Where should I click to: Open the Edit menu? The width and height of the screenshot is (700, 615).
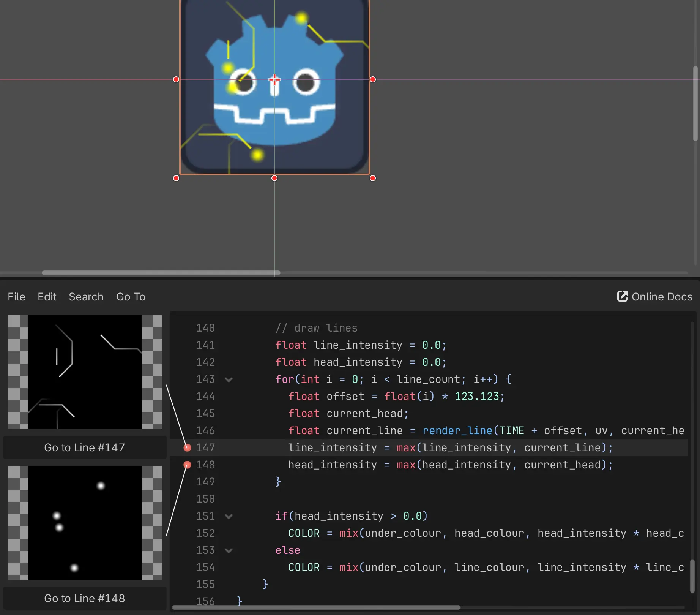click(47, 297)
